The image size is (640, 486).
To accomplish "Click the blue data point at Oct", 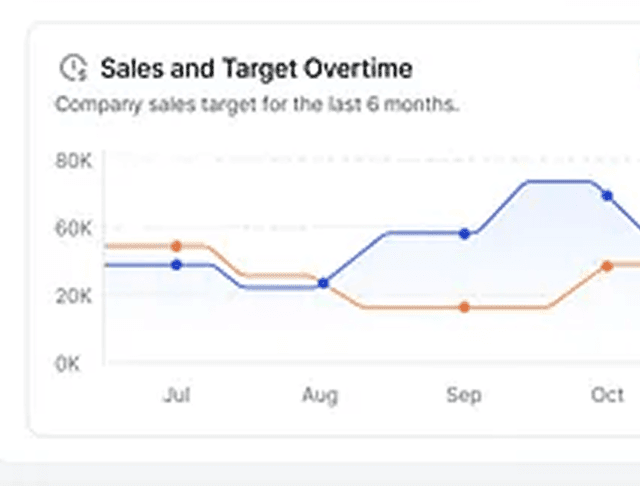I will coord(607,196).
